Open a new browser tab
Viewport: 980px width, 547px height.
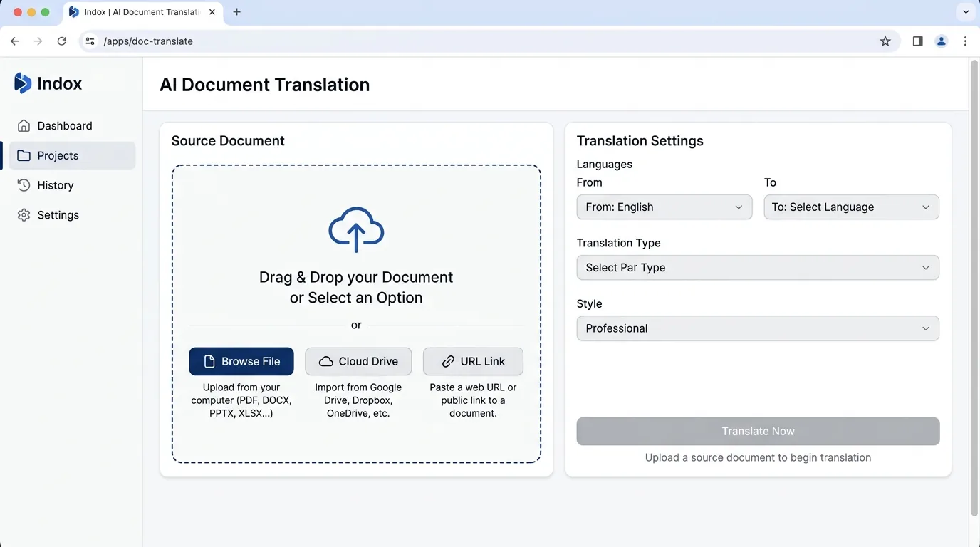tap(237, 12)
